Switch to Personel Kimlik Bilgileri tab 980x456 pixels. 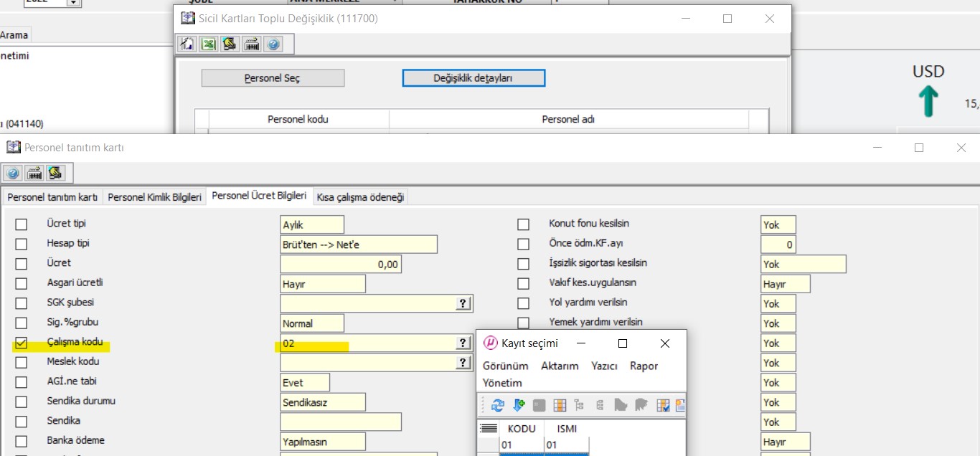coord(154,197)
